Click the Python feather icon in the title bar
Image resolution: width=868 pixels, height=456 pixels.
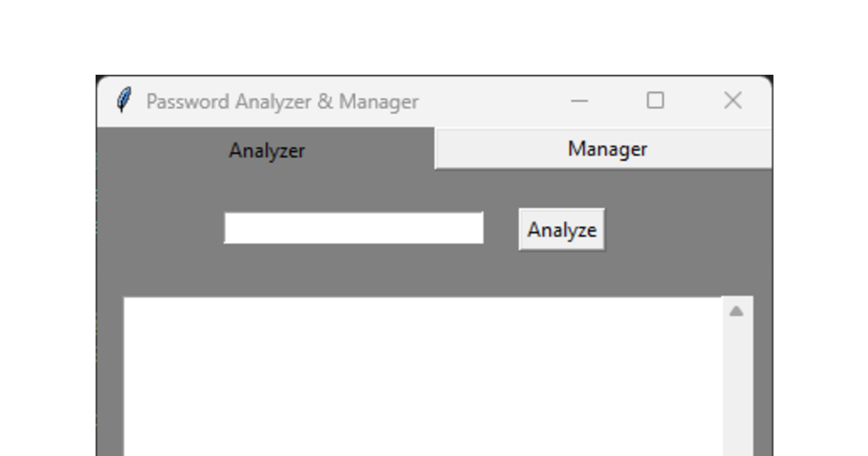coord(124,99)
